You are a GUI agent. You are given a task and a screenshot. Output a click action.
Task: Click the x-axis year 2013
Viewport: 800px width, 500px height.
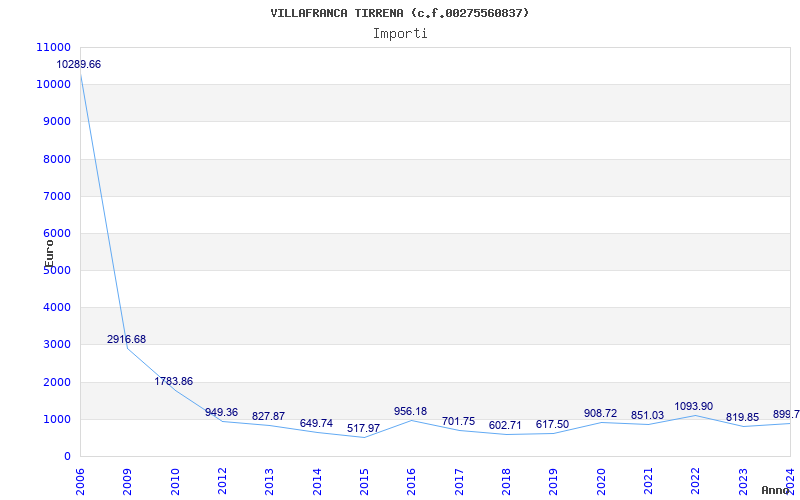click(x=269, y=481)
